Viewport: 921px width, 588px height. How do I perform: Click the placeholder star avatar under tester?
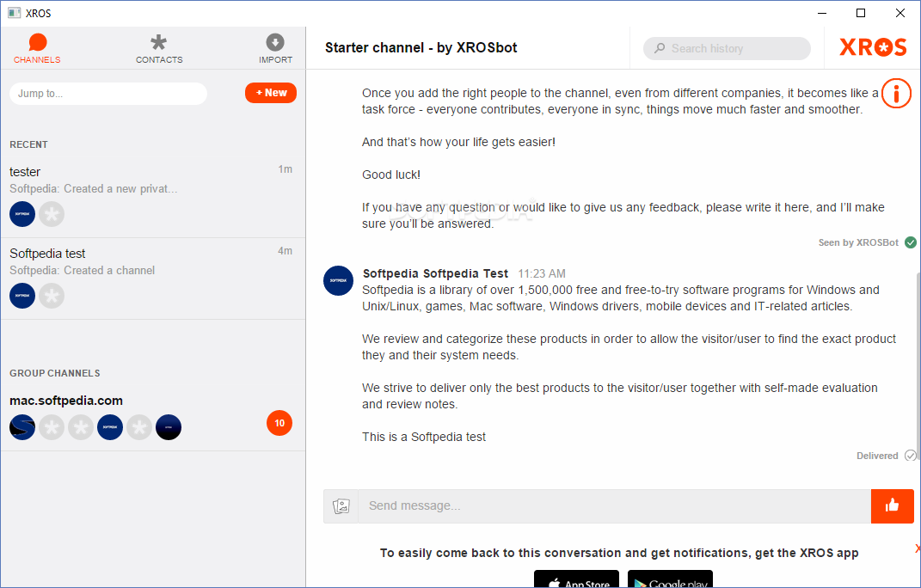(x=52, y=214)
